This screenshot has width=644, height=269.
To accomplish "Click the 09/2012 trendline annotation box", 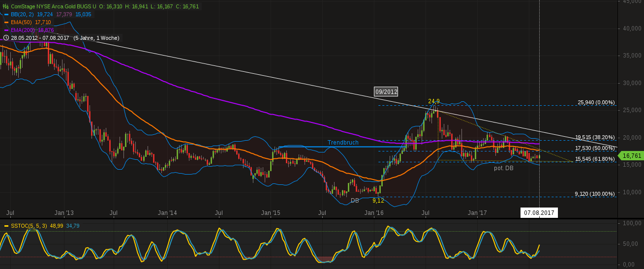I will coord(386,91).
